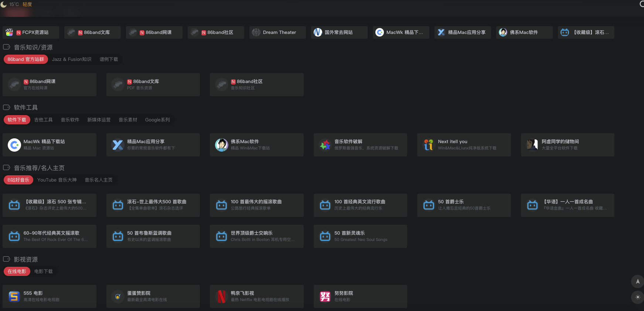Switch to 谱例下载 tab
644x311 pixels.
(109, 59)
